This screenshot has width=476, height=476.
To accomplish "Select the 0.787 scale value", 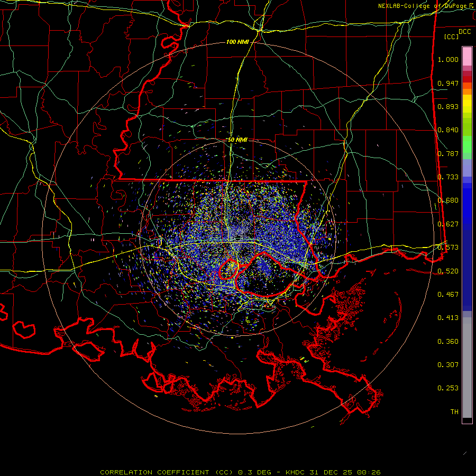I will [448, 153].
